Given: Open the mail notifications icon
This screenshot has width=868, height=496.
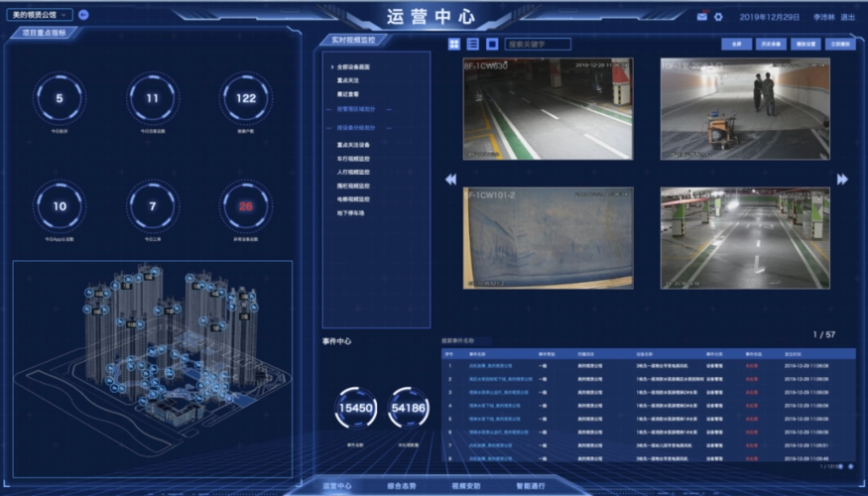Looking at the screenshot, I should click(x=702, y=17).
